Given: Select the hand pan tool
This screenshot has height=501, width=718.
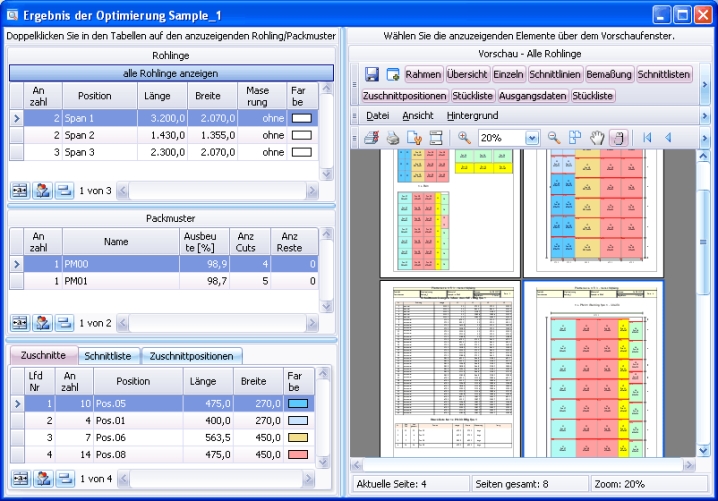Looking at the screenshot, I should coord(597,137).
